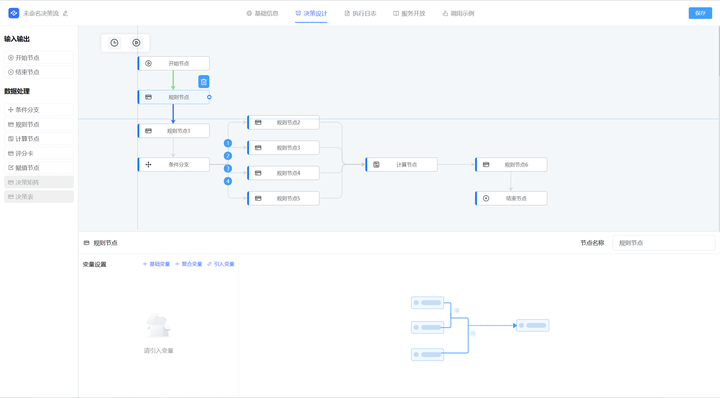
Task: Open the 服务开放 tab
Action: click(409, 13)
